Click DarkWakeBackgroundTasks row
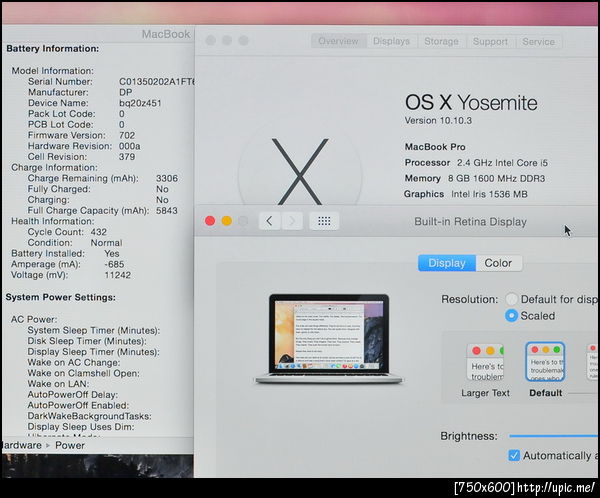Image resolution: width=600 pixels, height=498 pixels. [x=89, y=416]
